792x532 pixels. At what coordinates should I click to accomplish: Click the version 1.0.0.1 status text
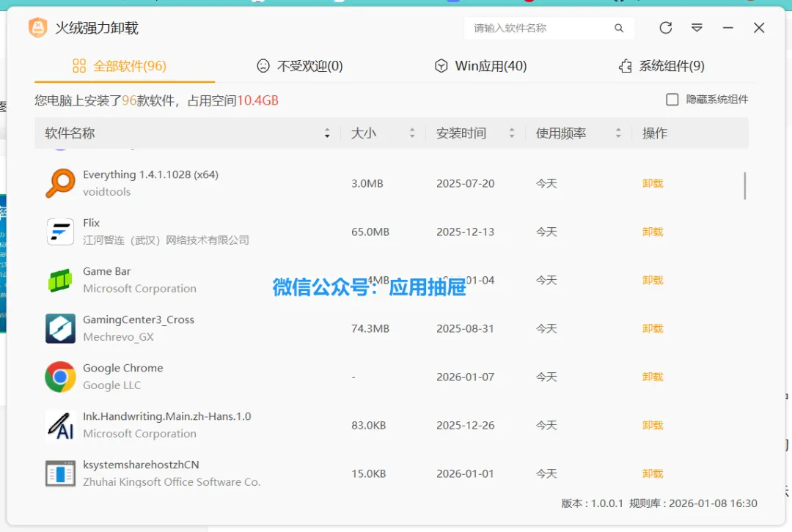coord(592,503)
